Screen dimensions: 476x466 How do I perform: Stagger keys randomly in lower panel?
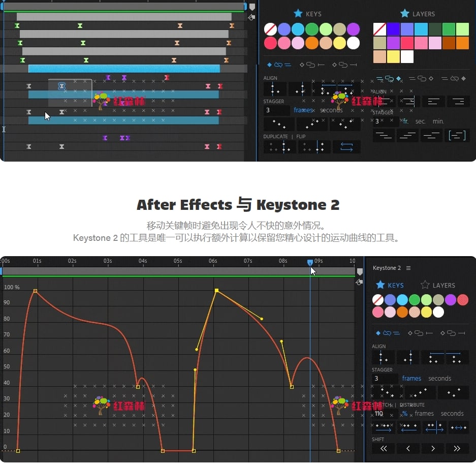tap(454, 392)
